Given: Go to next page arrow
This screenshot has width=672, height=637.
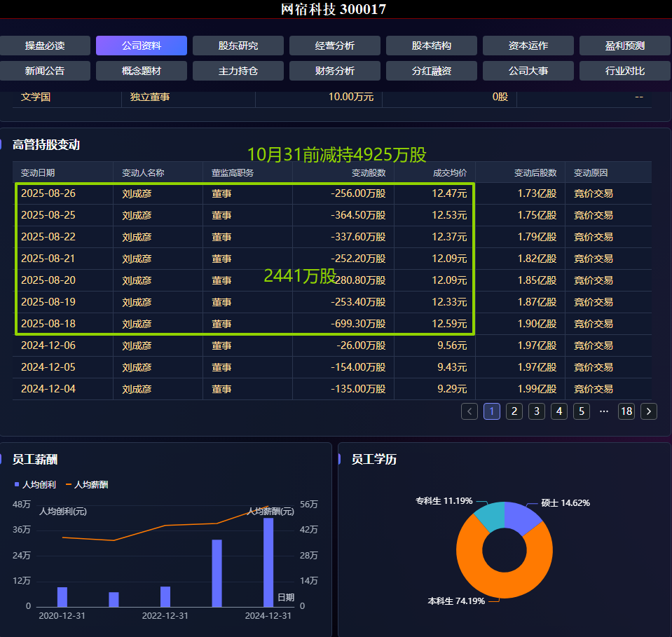Looking at the screenshot, I should coord(648,411).
